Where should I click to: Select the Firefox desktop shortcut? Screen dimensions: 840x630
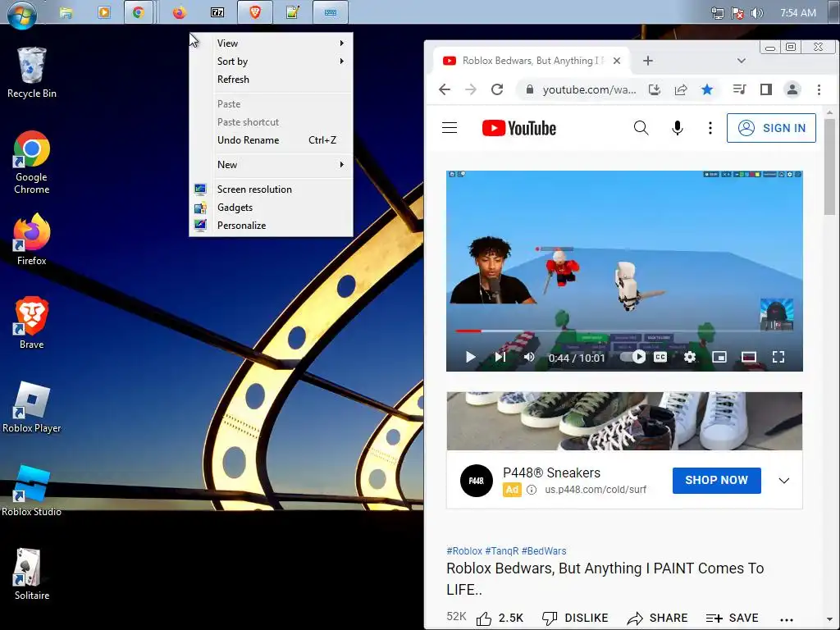tap(32, 239)
